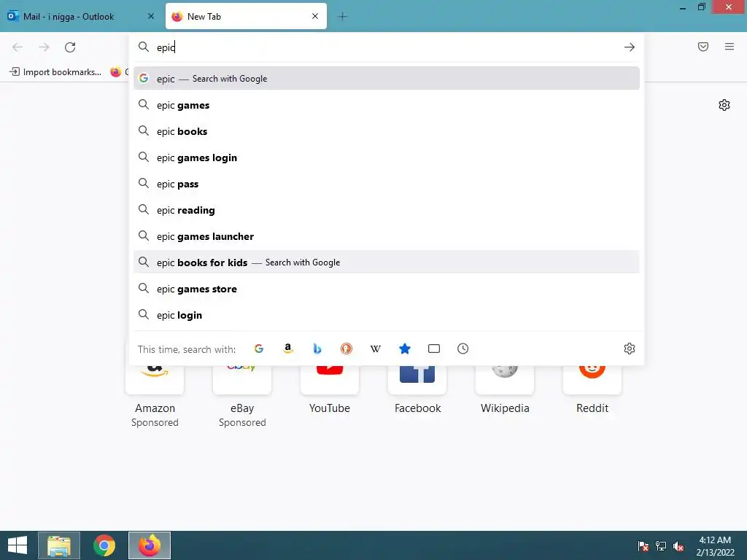Open network status tray icon
747x560 pixels.
pyautogui.click(x=661, y=546)
